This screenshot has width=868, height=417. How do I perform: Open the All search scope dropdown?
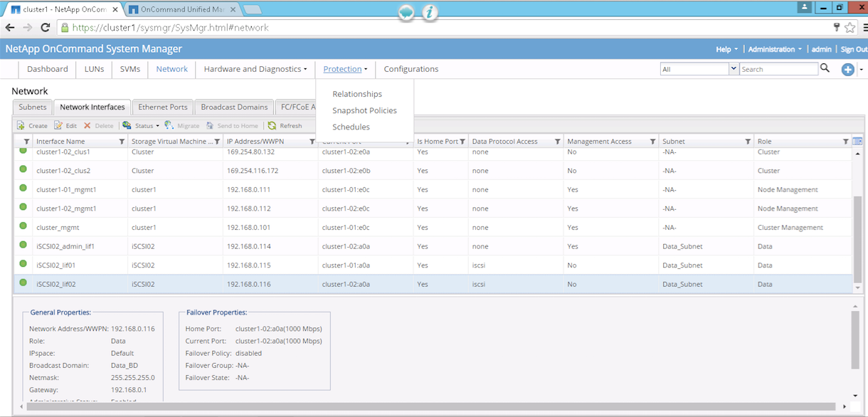pos(734,69)
